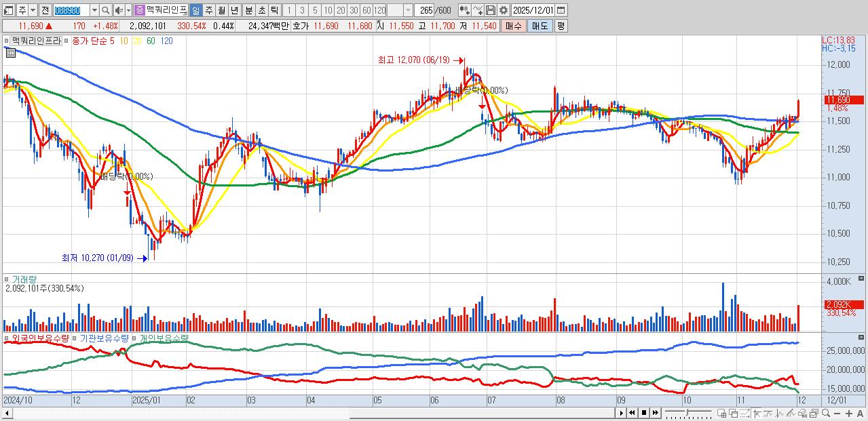Expand the 거래량 volume pane marker
The image size is (868, 421).
pyautogui.click(x=7, y=279)
